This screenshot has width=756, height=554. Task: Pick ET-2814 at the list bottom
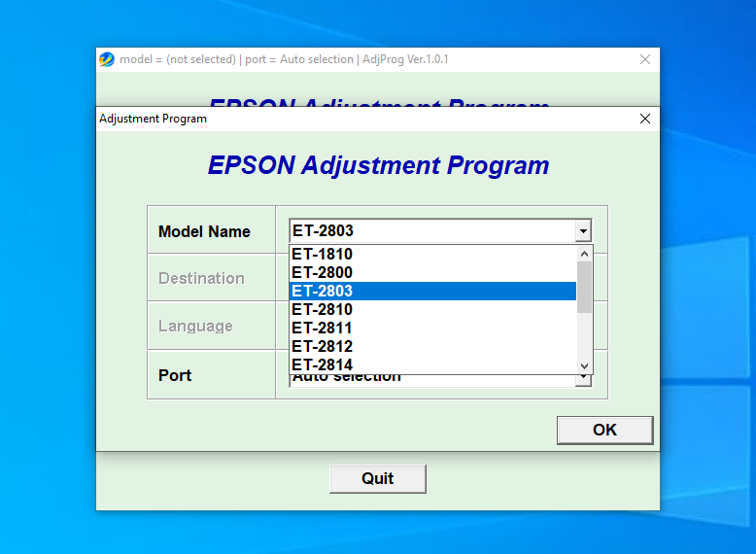pyautogui.click(x=432, y=364)
